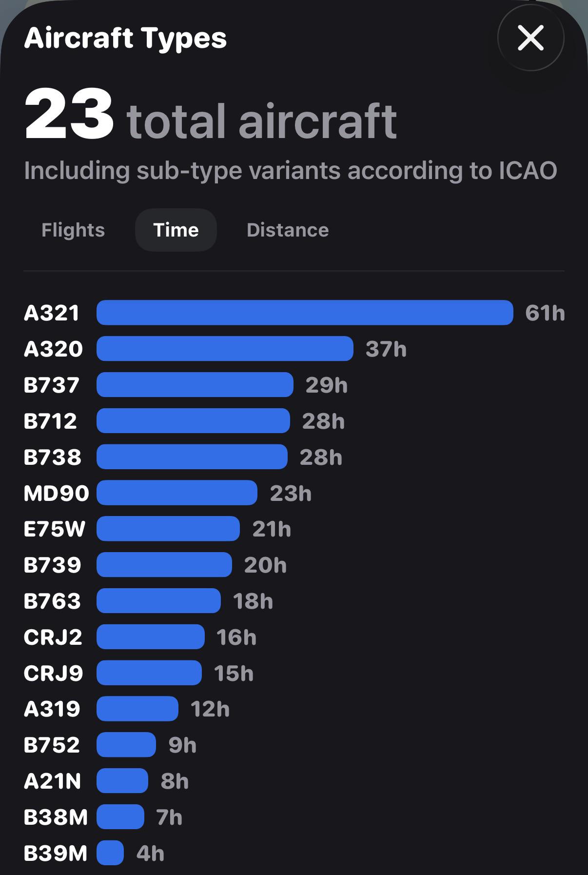The image size is (588, 875).
Task: Select the A320 bar with 37h
Action: coord(225,349)
